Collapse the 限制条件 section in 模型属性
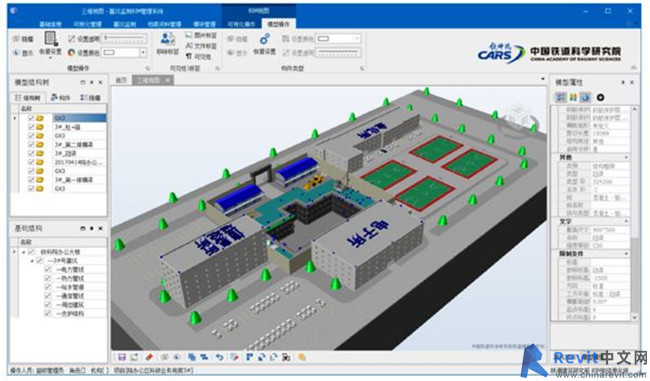Screen dimensions: 650x381 [x=626, y=253]
